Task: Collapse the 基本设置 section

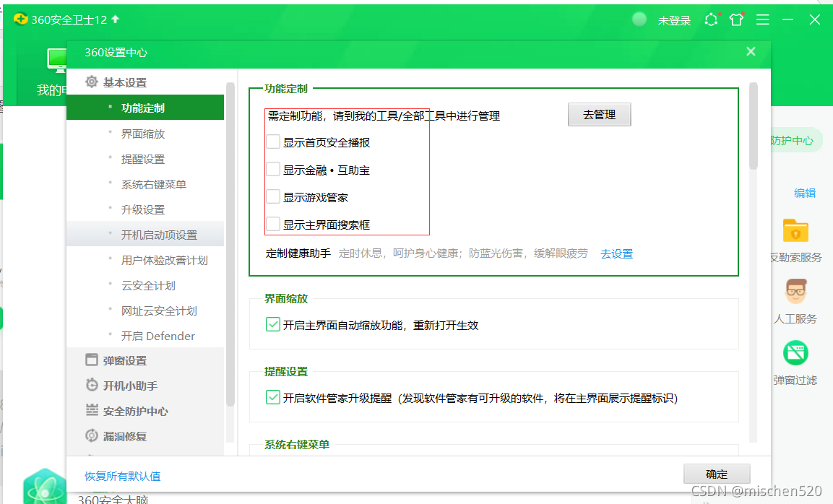Action: [124, 82]
